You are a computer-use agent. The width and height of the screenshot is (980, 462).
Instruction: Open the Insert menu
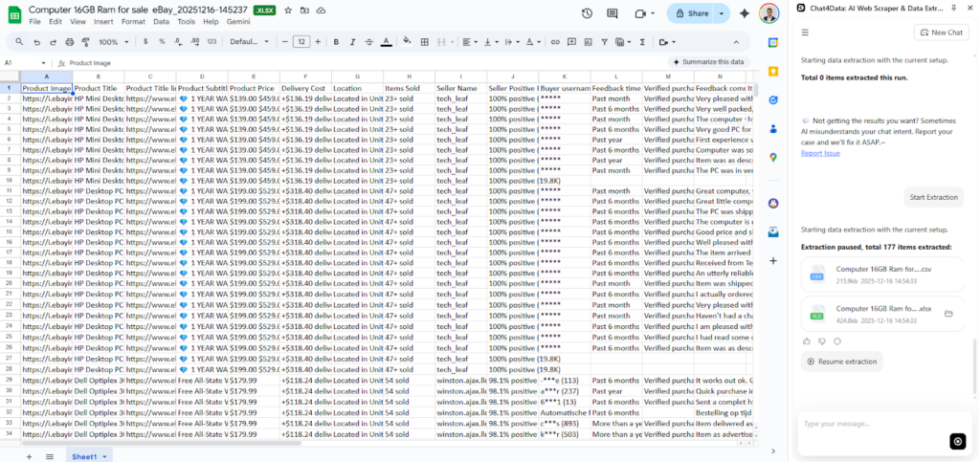click(x=103, y=22)
